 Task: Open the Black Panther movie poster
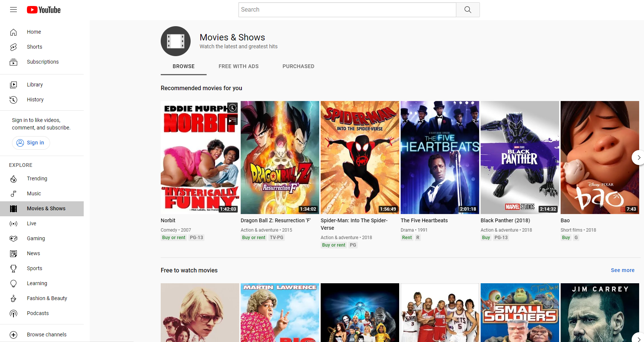(x=520, y=157)
